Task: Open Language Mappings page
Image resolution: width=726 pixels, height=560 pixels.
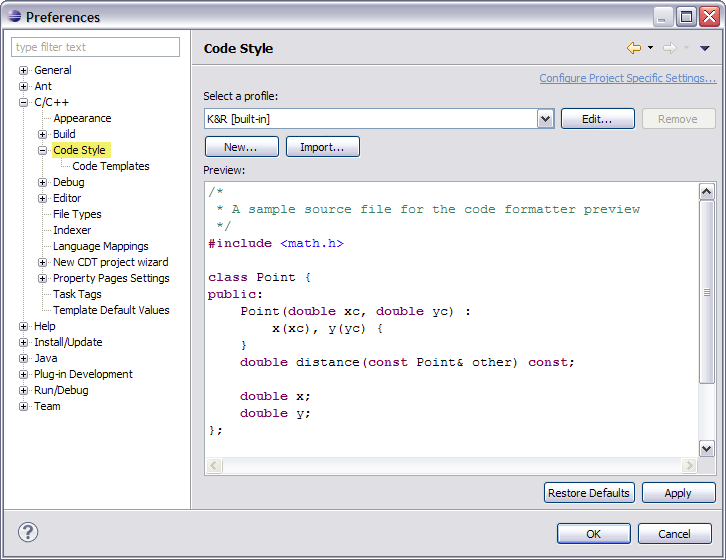Action: click(100, 246)
